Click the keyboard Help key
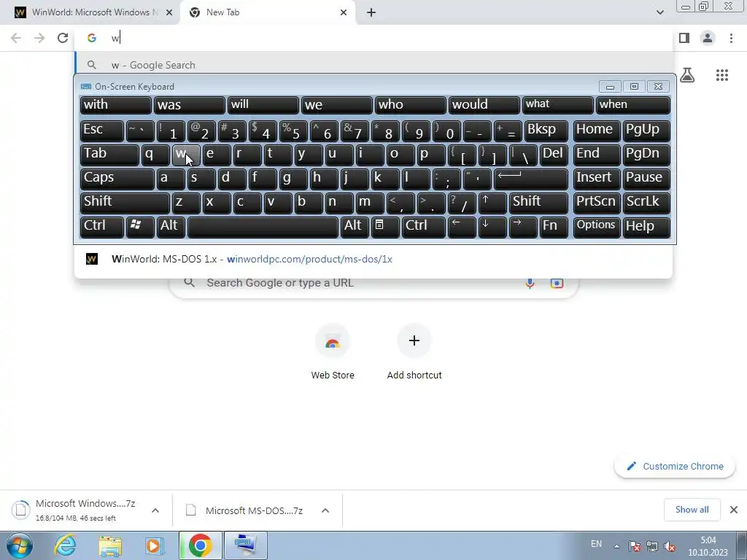The height and width of the screenshot is (560, 747). 646,227
